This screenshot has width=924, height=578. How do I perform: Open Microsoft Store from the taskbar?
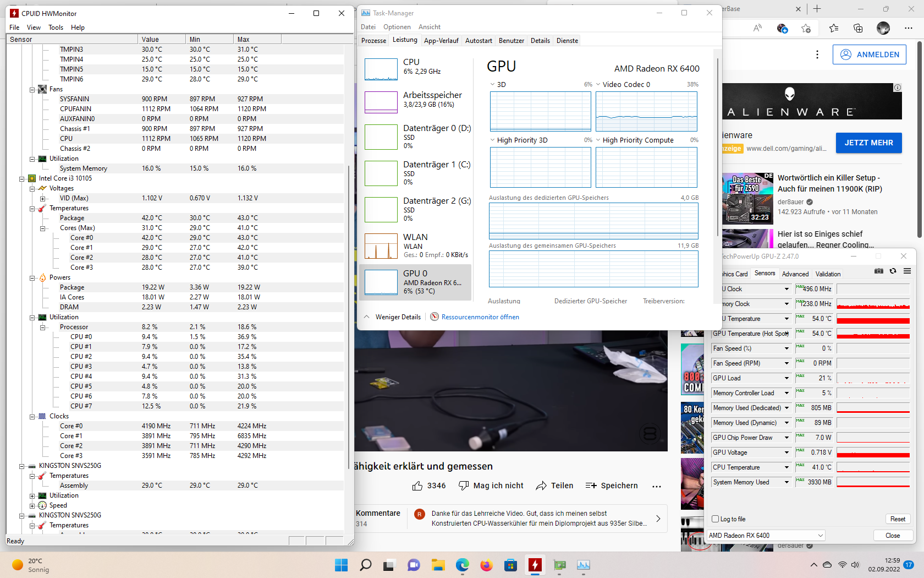coord(510,565)
